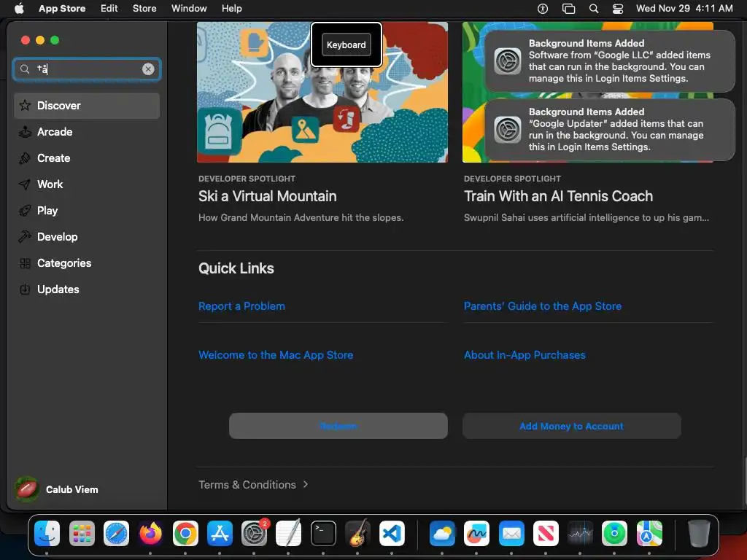
Task: Open Weather app from the Dock
Action: click(442, 533)
